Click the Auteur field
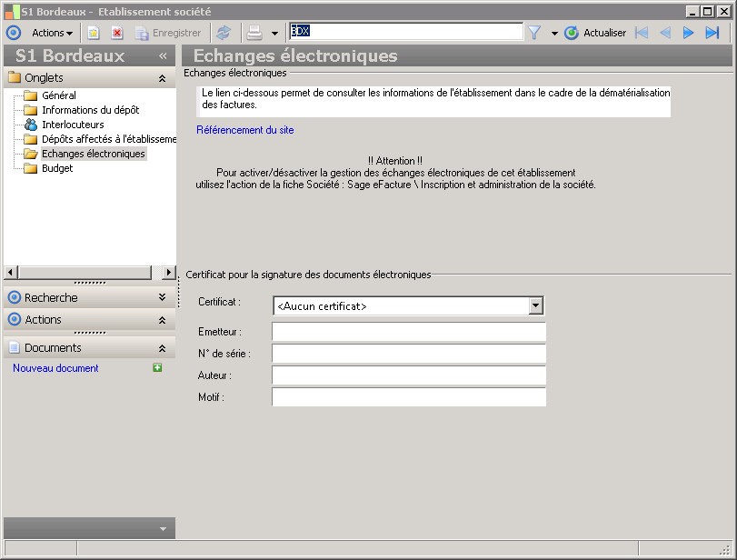 coord(409,375)
